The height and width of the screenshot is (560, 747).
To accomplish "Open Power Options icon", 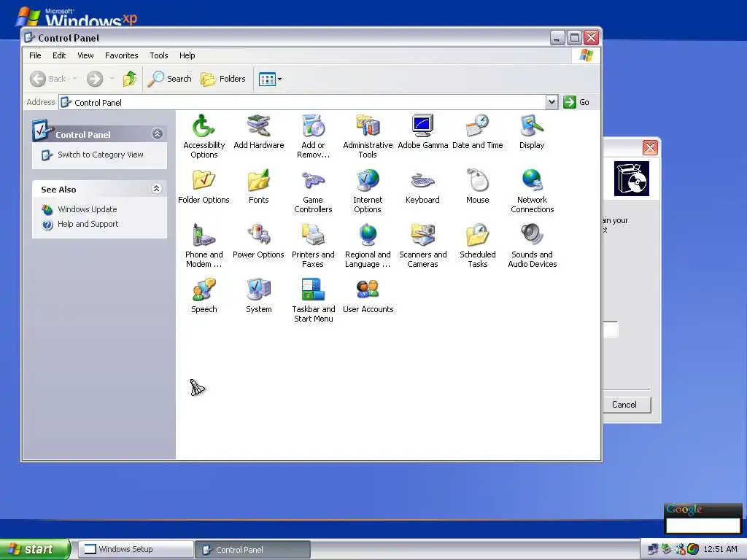I will click(x=259, y=236).
